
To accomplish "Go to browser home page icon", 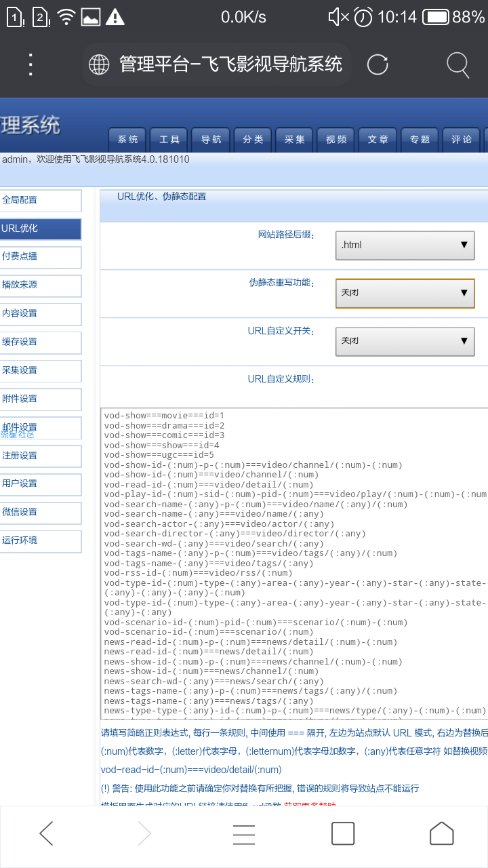I will click(x=441, y=833).
